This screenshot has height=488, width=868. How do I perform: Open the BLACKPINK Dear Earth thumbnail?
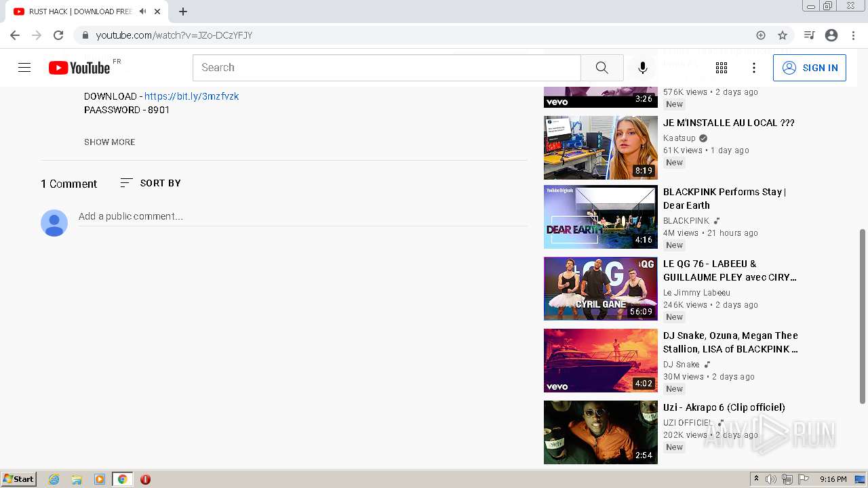click(601, 217)
